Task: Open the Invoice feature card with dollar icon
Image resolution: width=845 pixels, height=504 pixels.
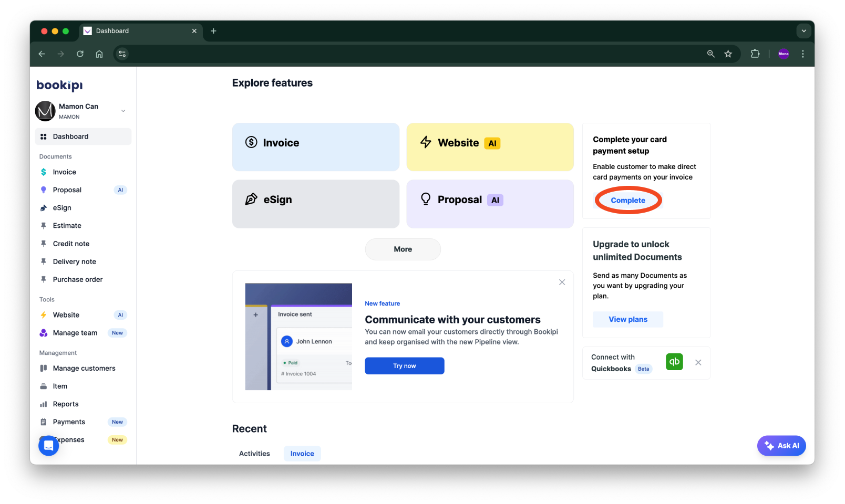Action: click(x=315, y=147)
